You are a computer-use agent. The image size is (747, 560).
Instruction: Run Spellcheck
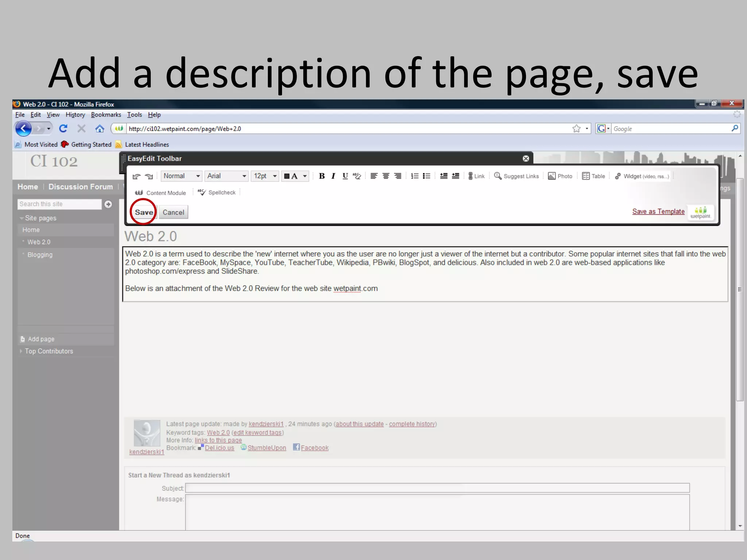click(217, 192)
